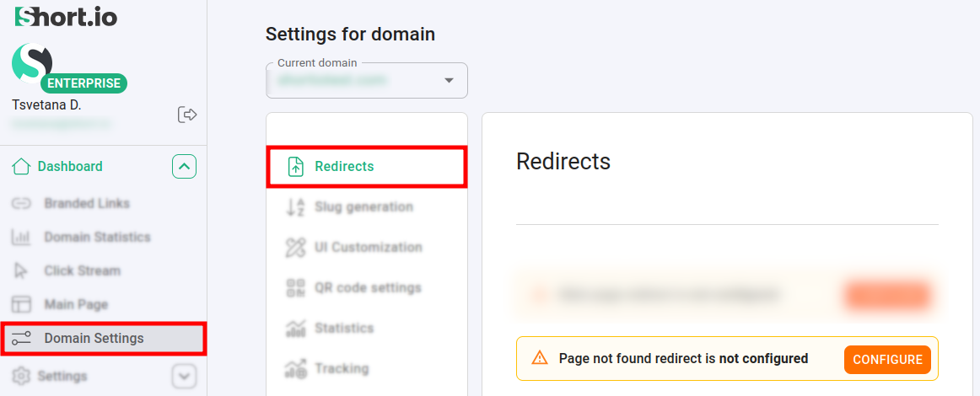Collapse the Dashboard section chevron
Viewport: 980px width, 396px height.
(184, 167)
